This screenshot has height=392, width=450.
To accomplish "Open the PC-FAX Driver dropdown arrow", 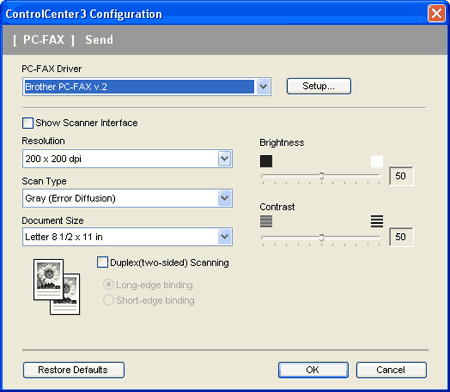I will tap(263, 87).
